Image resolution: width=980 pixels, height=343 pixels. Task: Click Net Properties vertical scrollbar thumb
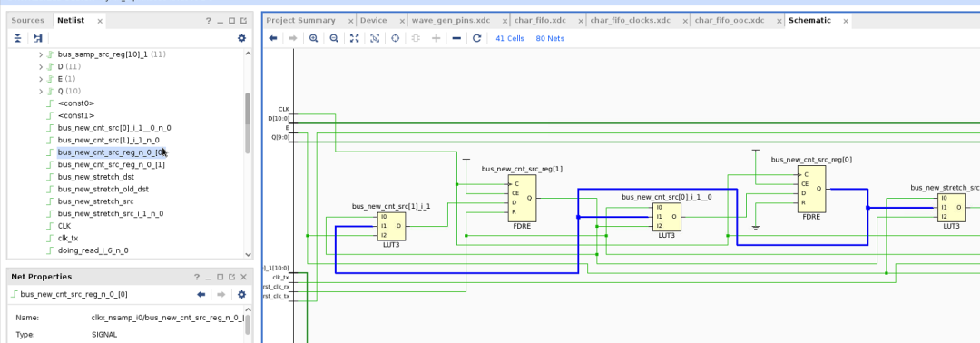point(248,325)
